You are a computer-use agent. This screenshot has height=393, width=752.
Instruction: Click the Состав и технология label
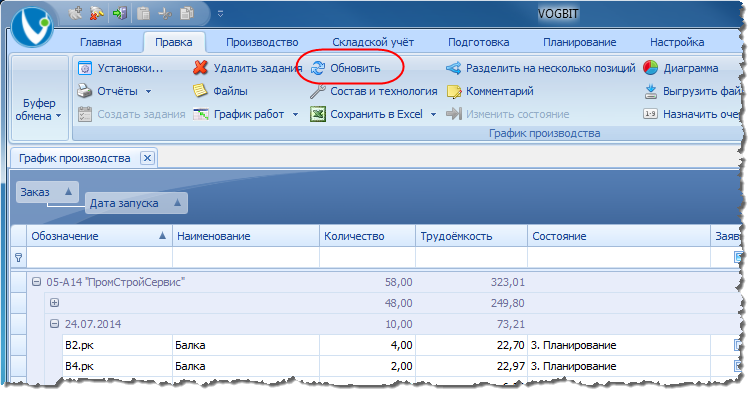tap(384, 91)
